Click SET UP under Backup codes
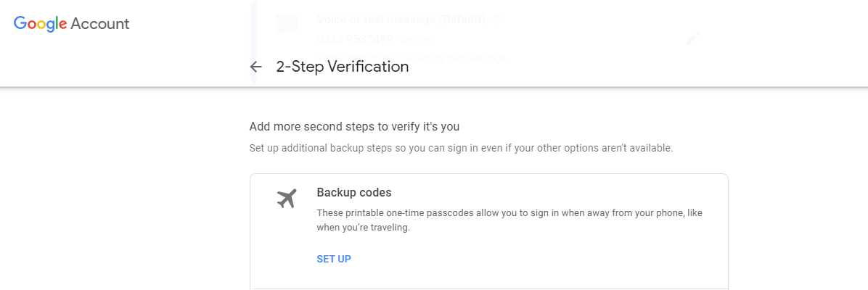The image size is (868, 290). (334, 259)
